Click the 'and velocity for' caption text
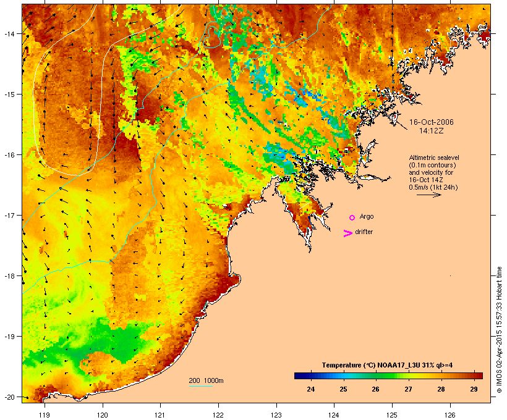The height and width of the screenshot is (420, 507). [431, 172]
